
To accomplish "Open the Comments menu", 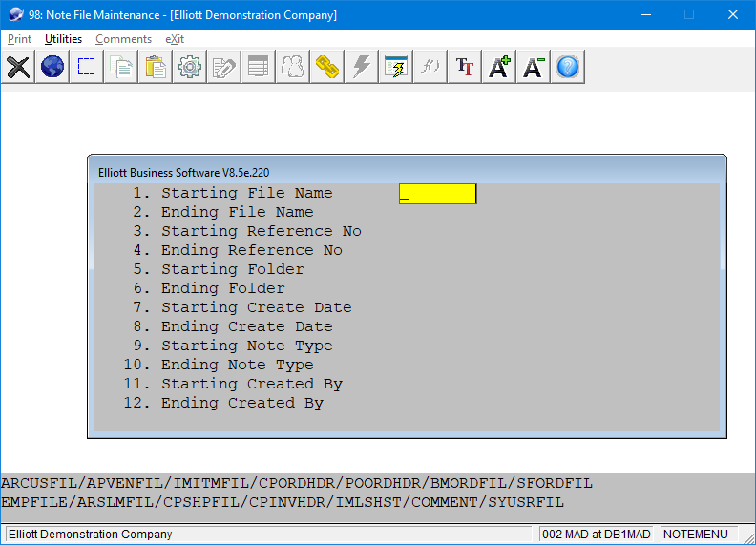I will coord(123,39).
